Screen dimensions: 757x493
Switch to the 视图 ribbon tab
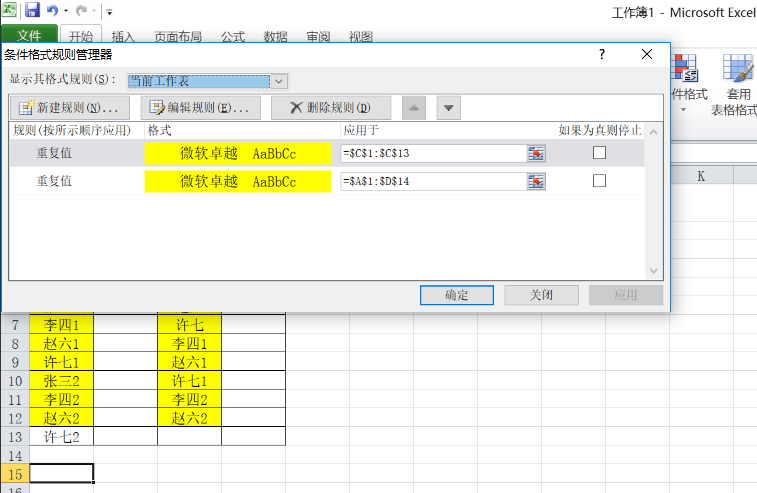click(361, 36)
